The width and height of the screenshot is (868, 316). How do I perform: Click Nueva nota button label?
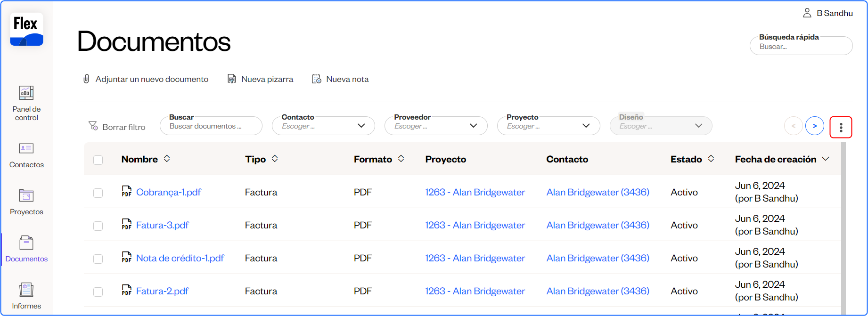(347, 79)
